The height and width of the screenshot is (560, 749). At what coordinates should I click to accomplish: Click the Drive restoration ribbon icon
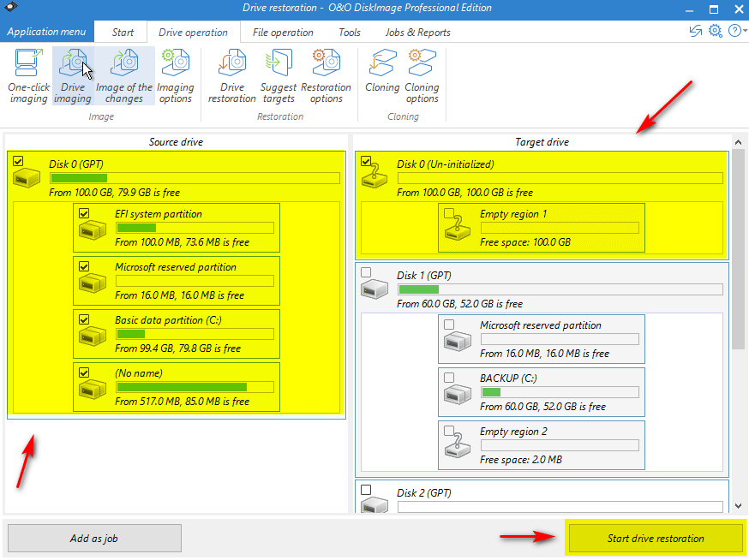click(x=231, y=75)
